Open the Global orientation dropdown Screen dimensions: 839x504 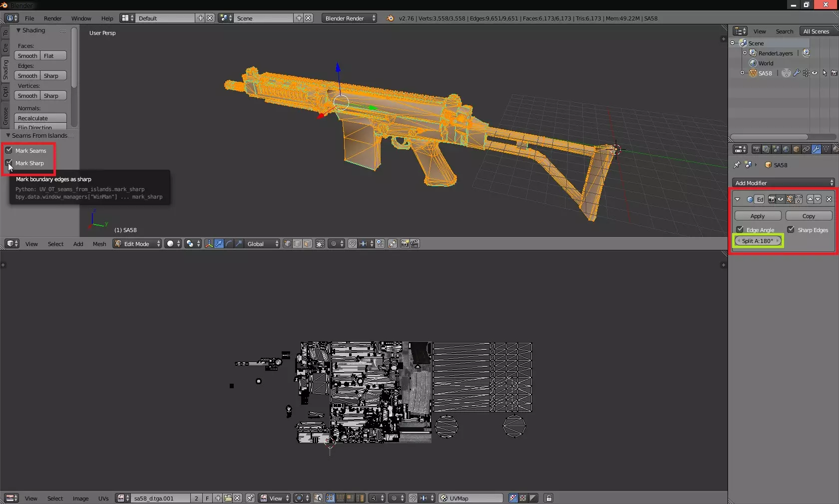(263, 244)
